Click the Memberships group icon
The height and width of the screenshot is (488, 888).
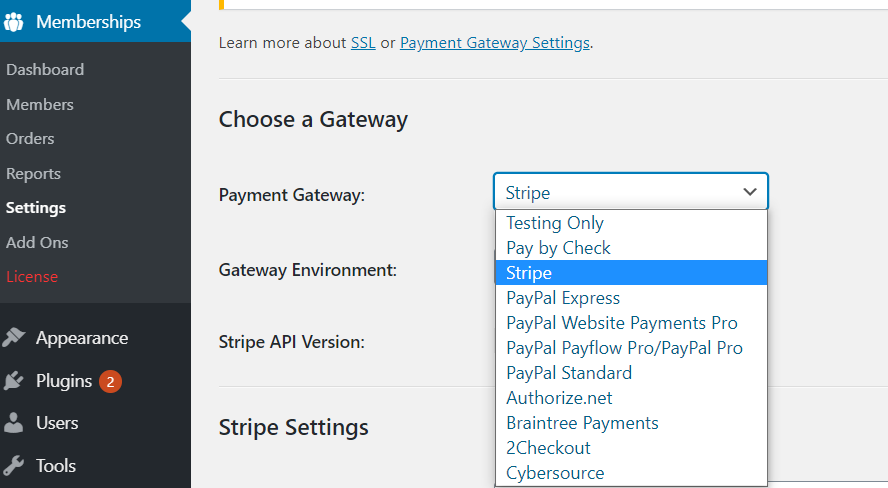click(x=14, y=22)
